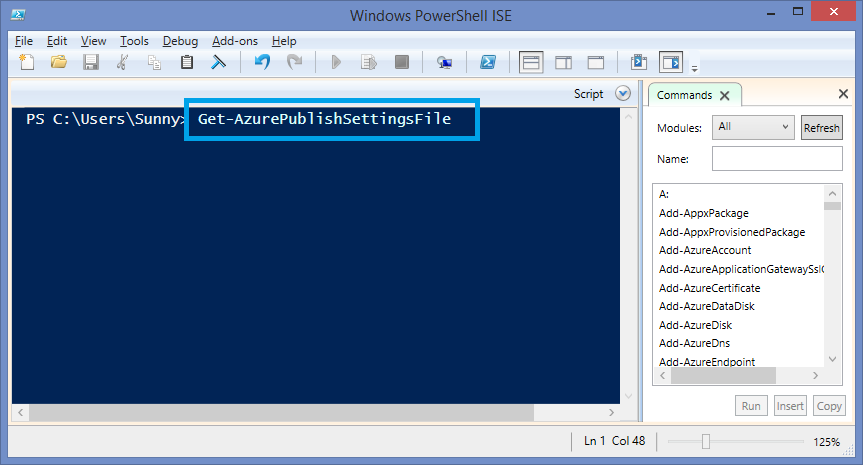The image size is (863, 465).
Task: Click console horizontal scroll right arrow
Action: [611, 412]
